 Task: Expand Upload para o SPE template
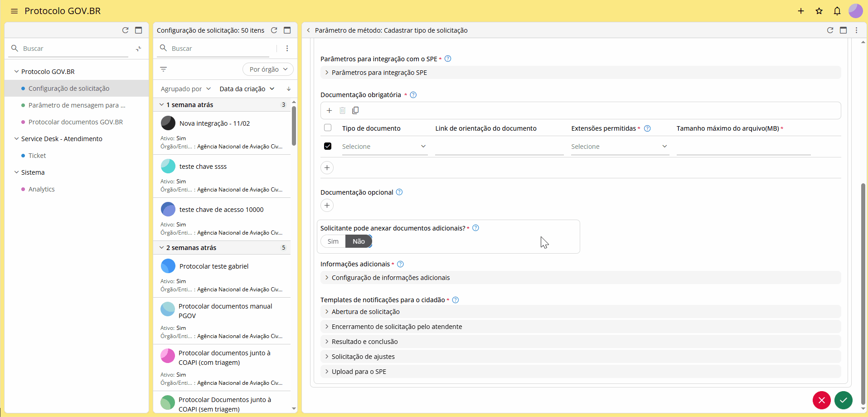(x=581, y=372)
